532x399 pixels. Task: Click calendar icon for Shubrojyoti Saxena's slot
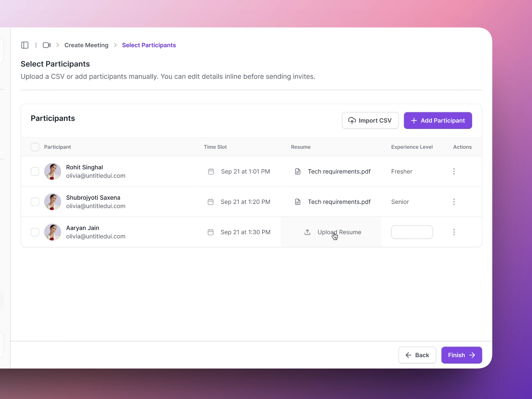pyautogui.click(x=211, y=202)
